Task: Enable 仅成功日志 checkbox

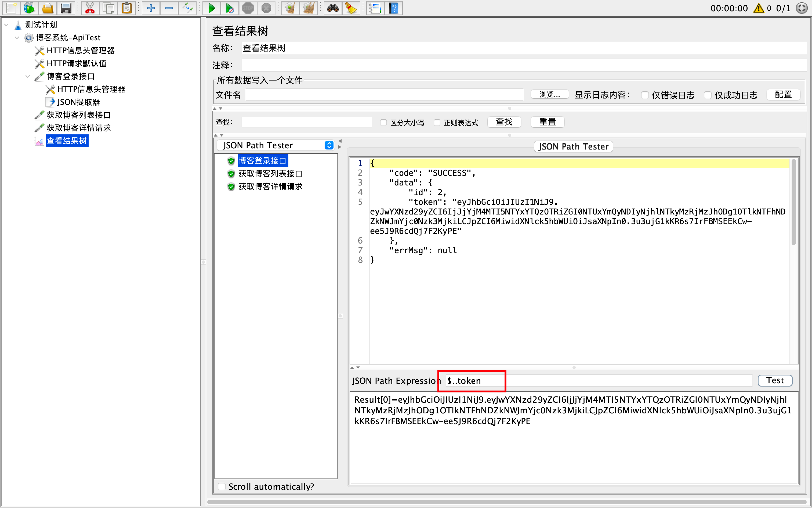Action: pos(707,95)
